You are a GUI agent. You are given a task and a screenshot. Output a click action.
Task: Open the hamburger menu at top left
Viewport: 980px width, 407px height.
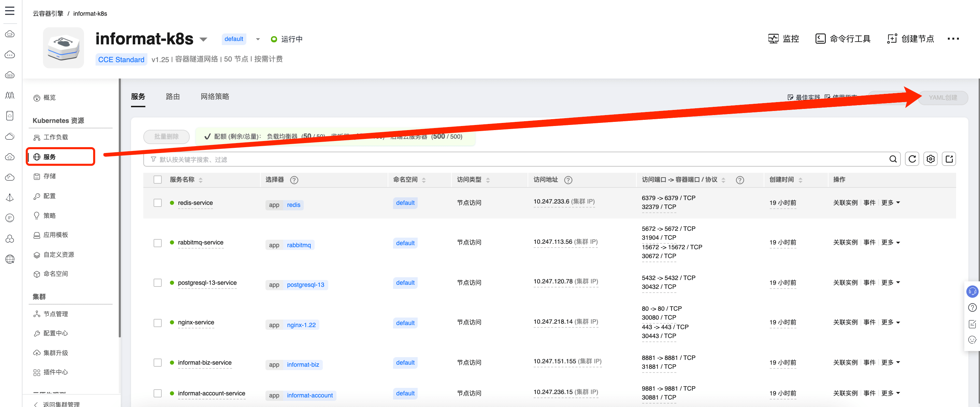[x=10, y=11]
